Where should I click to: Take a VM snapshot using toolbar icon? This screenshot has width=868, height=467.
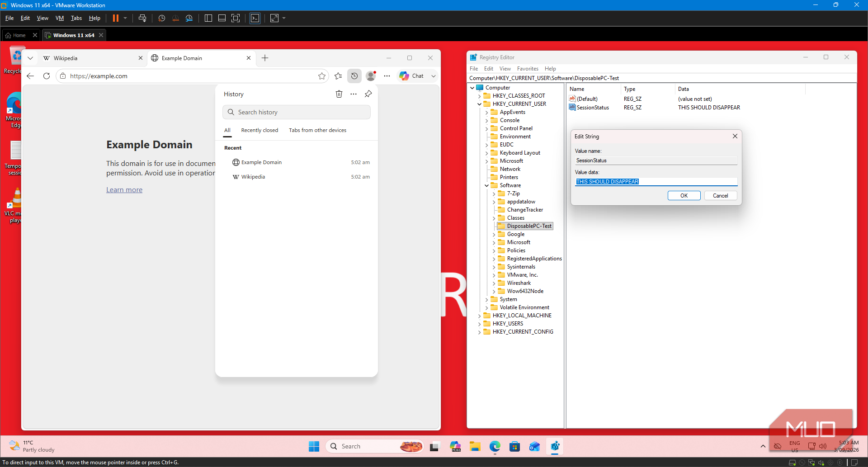[x=162, y=18]
